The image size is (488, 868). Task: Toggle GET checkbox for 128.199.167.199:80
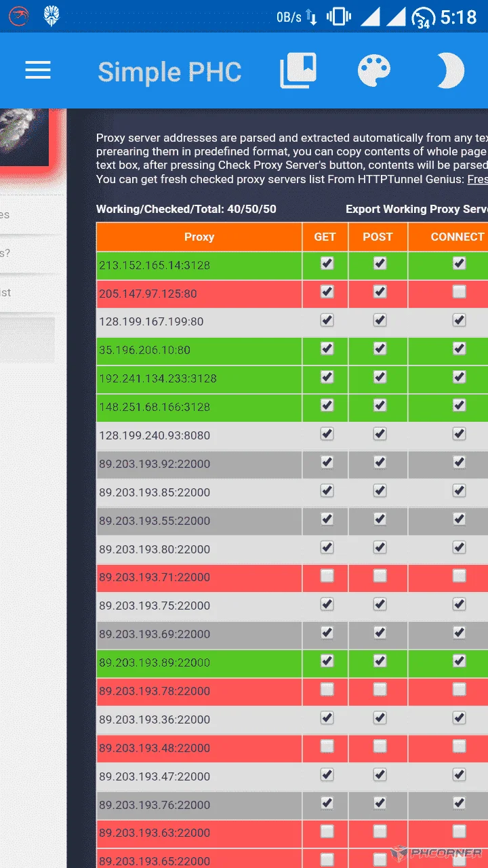(x=327, y=320)
